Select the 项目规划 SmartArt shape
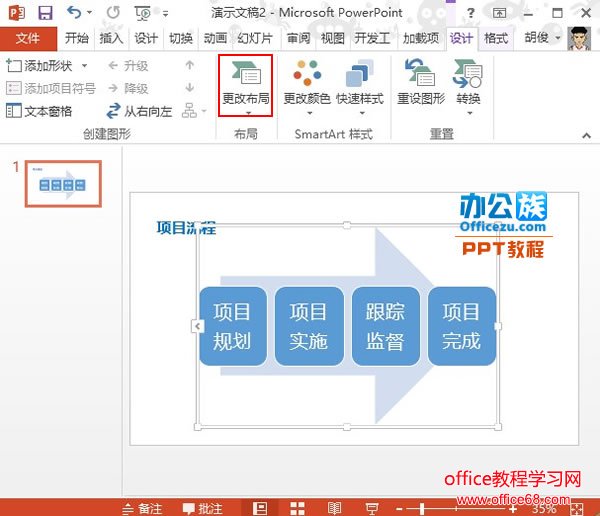This screenshot has width=600, height=516. click(x=233, y=326)
